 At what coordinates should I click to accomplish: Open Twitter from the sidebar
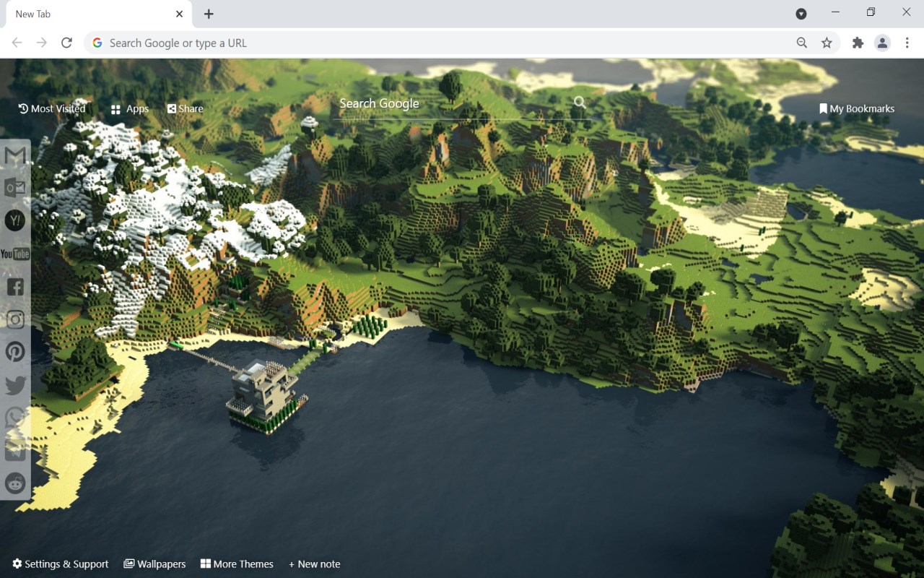(15, 385)
